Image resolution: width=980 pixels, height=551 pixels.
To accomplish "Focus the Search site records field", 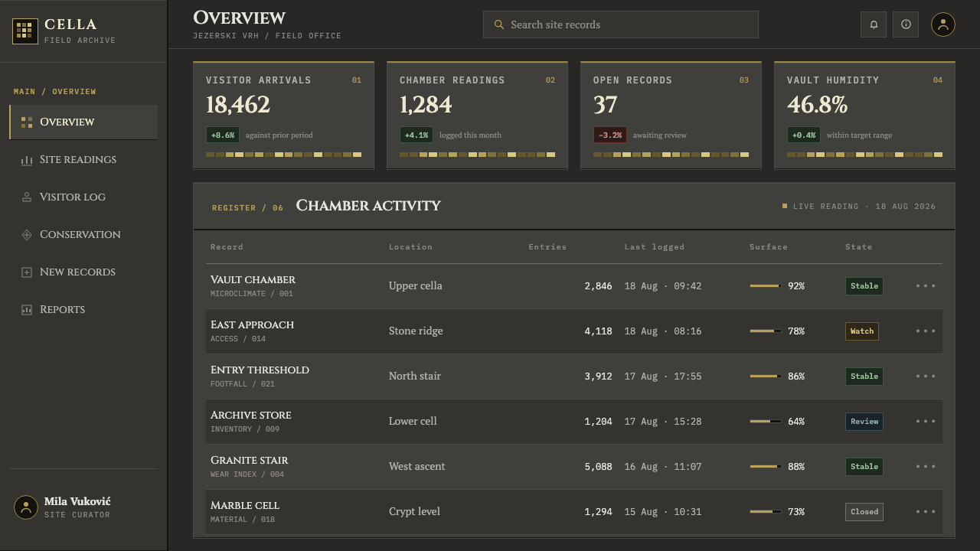I will (621, 24).
